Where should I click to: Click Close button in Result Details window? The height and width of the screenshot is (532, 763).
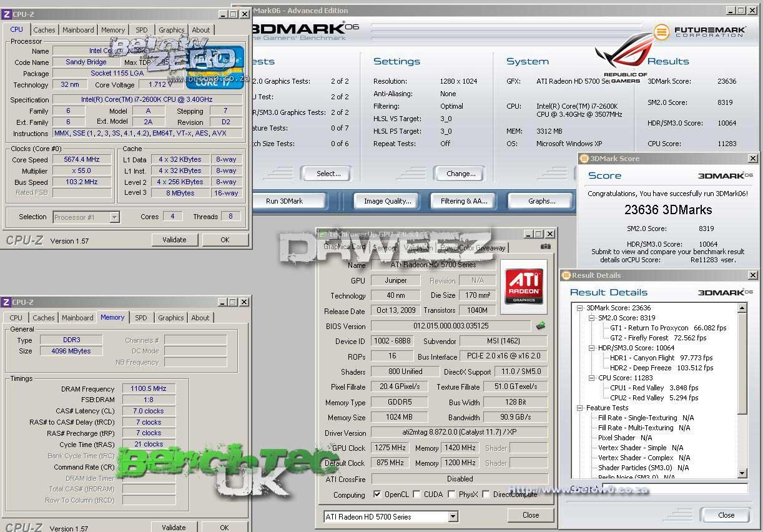pos(726,515)
